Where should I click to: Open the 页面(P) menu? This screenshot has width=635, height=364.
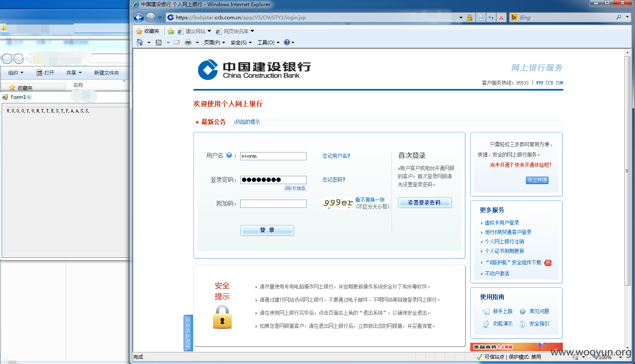214,42
